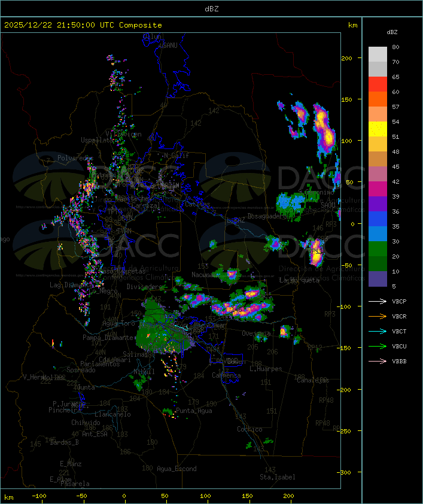Pick the green 20-30 dBZ legend swatch
The image size is (423, 504).
(x=378, y=249)
